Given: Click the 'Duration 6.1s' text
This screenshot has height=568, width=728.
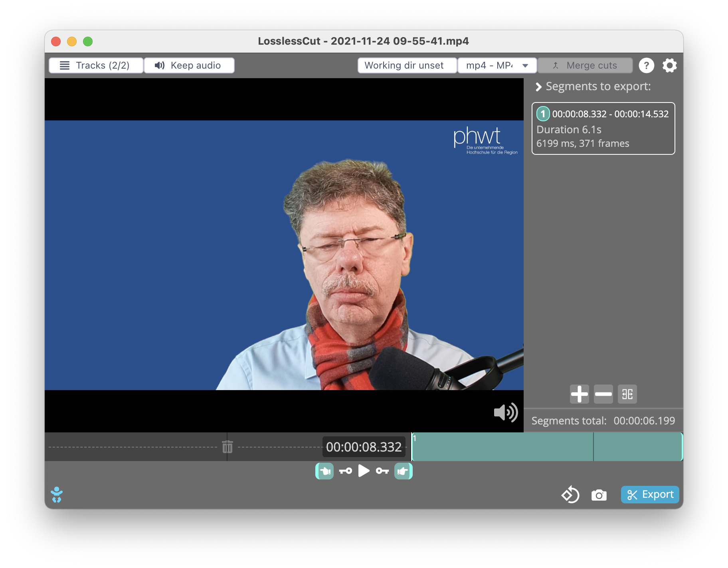Looking at the screenshot, I should coord(569,130).
